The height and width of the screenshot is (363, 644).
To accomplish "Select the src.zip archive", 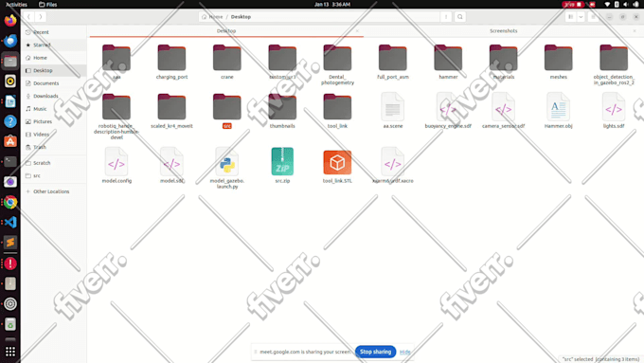I will pyautogui.click(x=282, y=165).
